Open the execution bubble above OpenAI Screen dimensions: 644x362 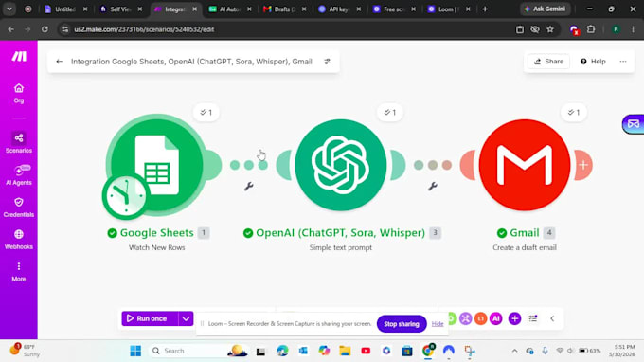coord(390,112)
